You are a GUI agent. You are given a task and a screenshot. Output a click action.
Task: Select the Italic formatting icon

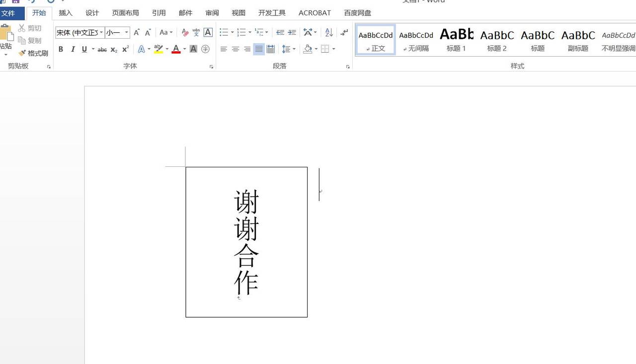coord(73,49)
